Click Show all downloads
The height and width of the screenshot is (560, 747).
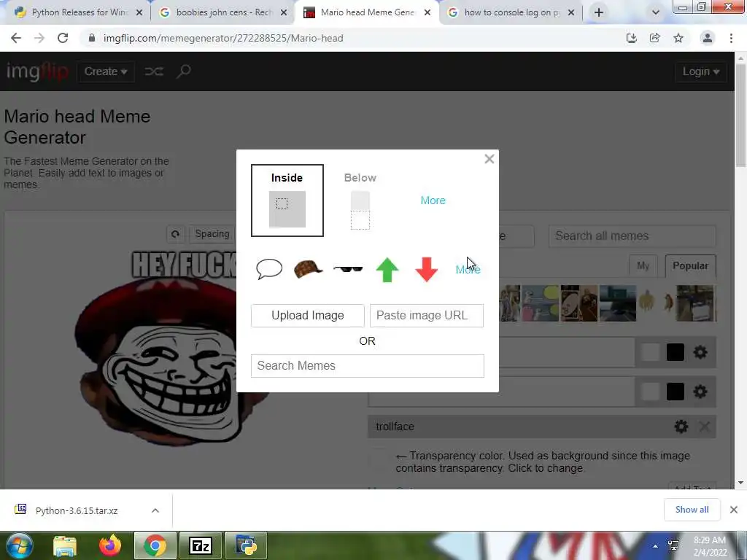tap(692, 510)
